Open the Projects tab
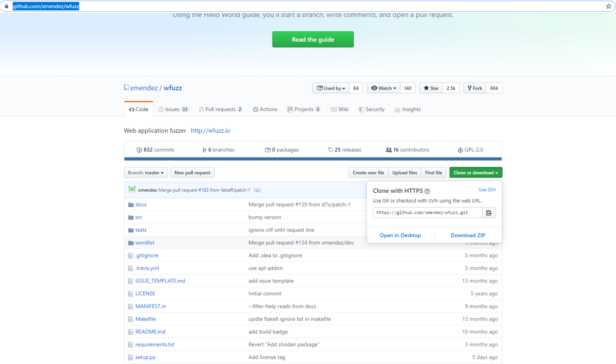This screenshot has width=616, height=364. 304,109
